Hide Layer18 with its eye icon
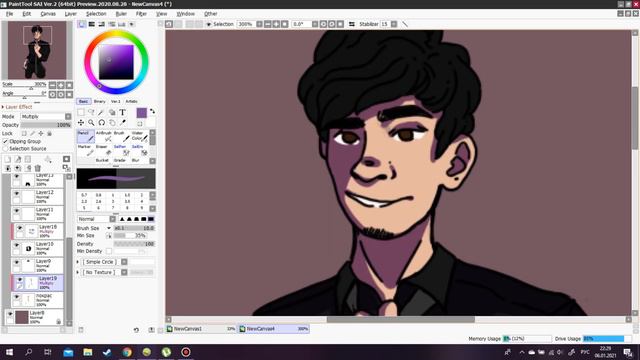Image resolution: width=640 pixels, height=360 pixels. tap(20, 228)
